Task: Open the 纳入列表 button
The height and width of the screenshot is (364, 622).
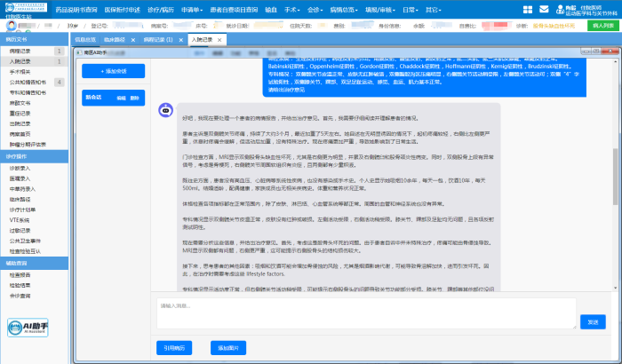Action: pos(599,27)
